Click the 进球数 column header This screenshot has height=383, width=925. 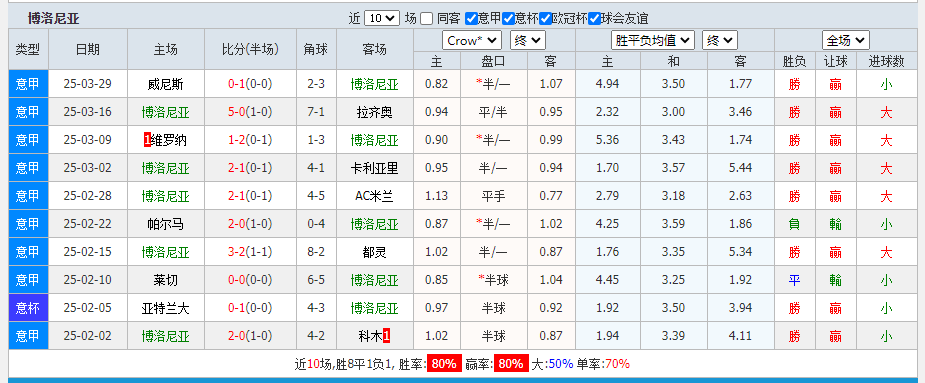coord(886,61)
